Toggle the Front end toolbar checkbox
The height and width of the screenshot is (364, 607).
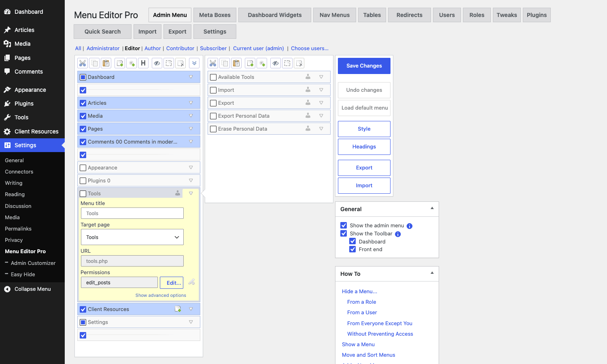[352, 249]
